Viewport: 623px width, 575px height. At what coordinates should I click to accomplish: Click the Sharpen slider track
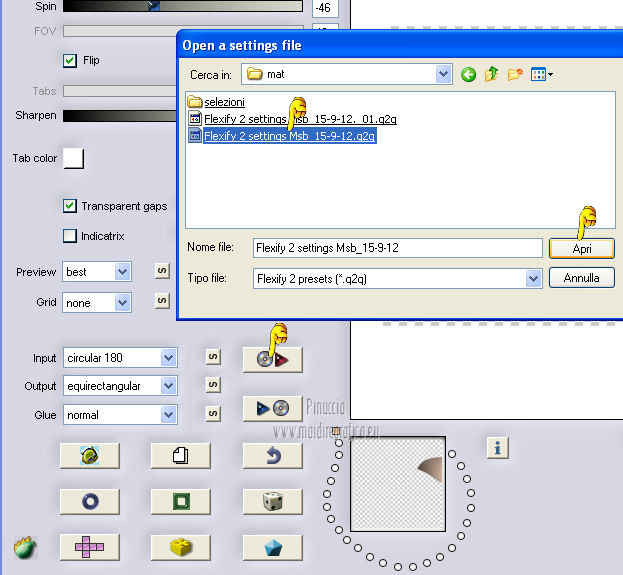(119, 116)
